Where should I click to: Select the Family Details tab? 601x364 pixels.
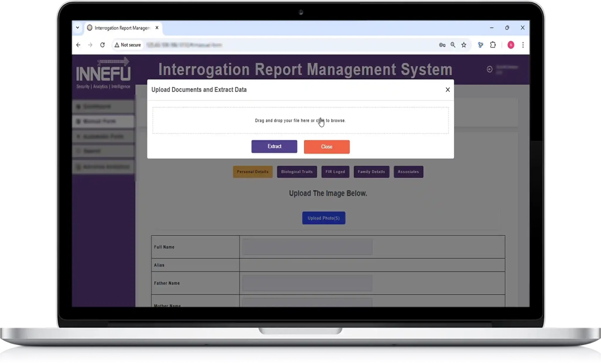[x=371, y=172]
